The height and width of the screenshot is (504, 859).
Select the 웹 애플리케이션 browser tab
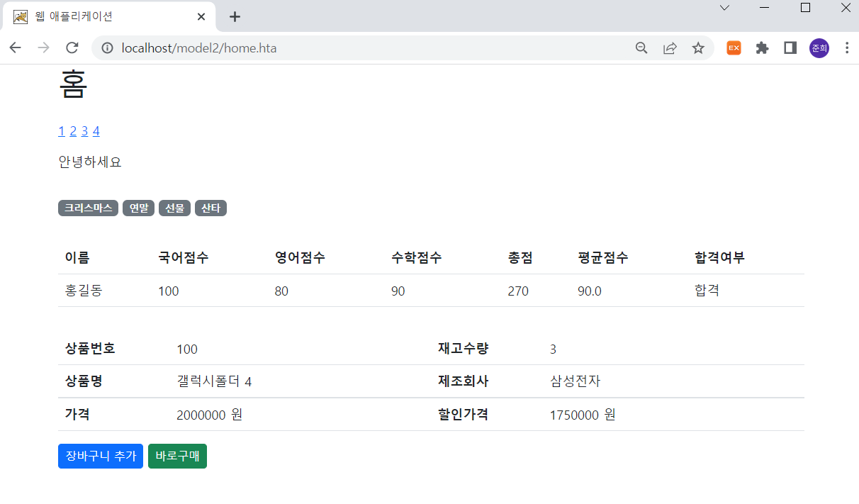coord(109,17)
